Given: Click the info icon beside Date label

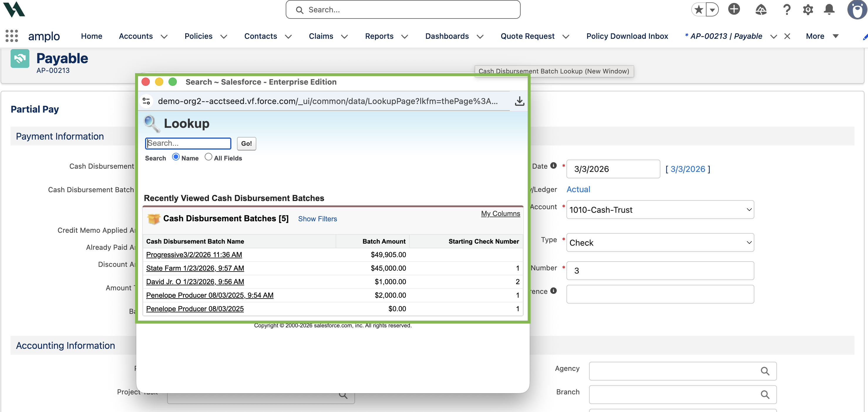Looking at the screenshot, I should [x=553, y=165].
